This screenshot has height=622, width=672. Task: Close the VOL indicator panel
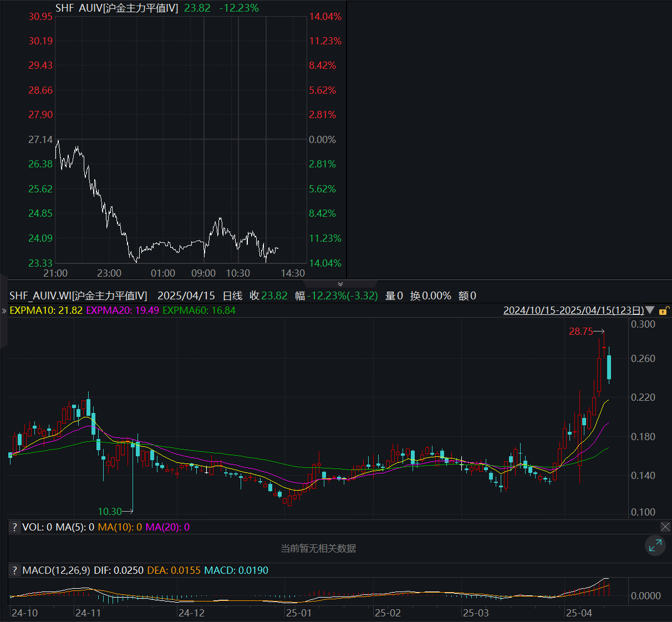click(665, 527)
